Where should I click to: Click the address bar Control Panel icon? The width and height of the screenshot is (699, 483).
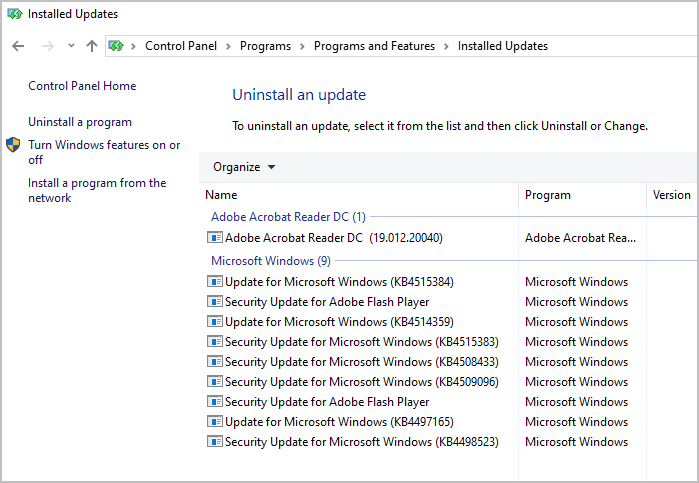[116, 45]
